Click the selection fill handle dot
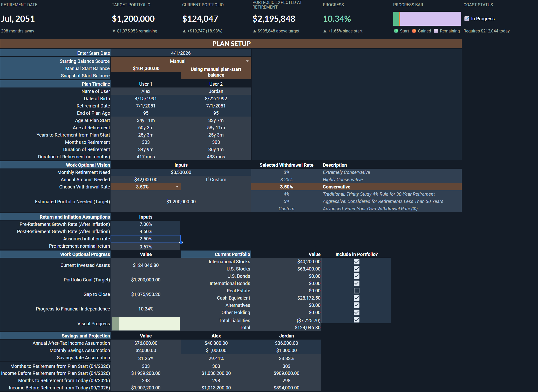This screenshot has height=392, width=538. tap(181, 242)
